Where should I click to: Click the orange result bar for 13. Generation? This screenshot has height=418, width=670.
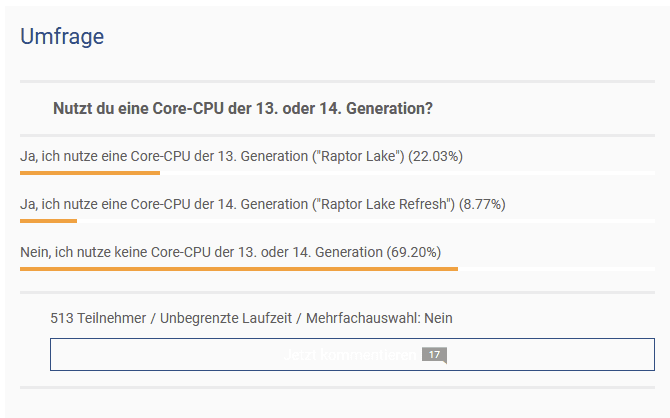pos(90,173)
